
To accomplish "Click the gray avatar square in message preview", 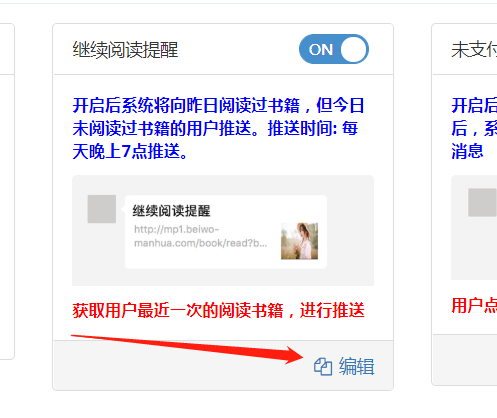I will 102,209.
